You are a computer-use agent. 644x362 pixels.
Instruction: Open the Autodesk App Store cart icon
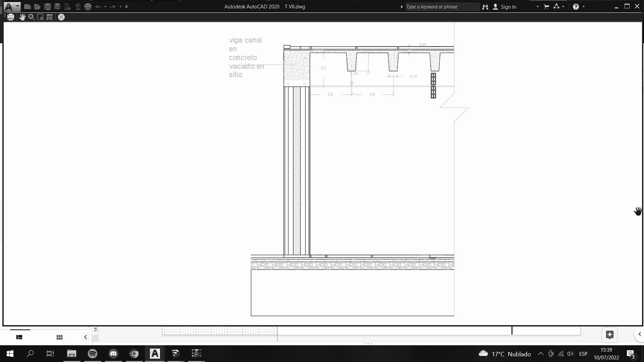pyautogui.click(x=546, y=6)
